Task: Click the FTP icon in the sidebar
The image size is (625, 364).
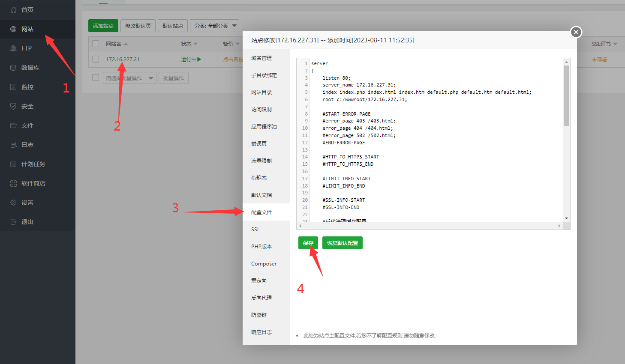Action: click(13, 48)
